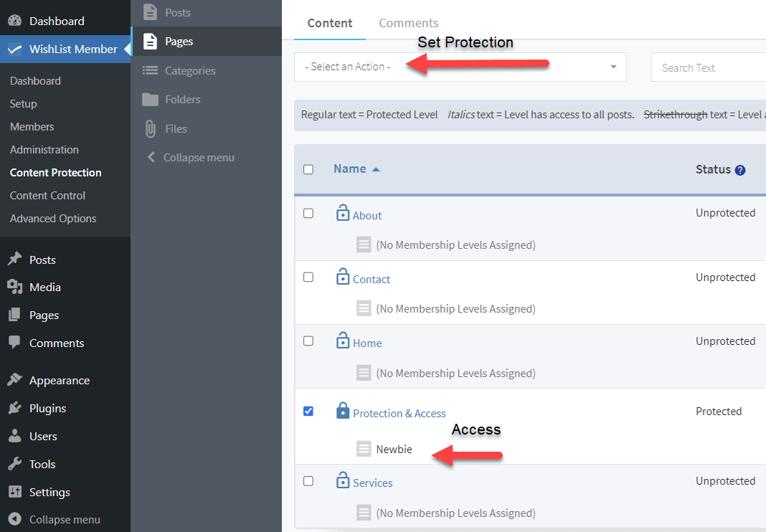Check the About page checkbox
This screenshot has height=532, width=766.
coord(308,214)
